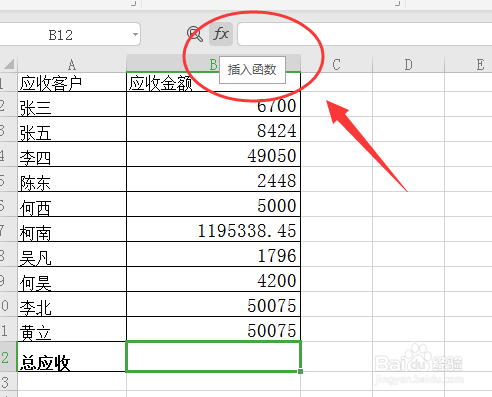Click the select-all corner triangle
The width and height of the screenshot is (492, 397).
pyautogui.click(x=9, y=64)
